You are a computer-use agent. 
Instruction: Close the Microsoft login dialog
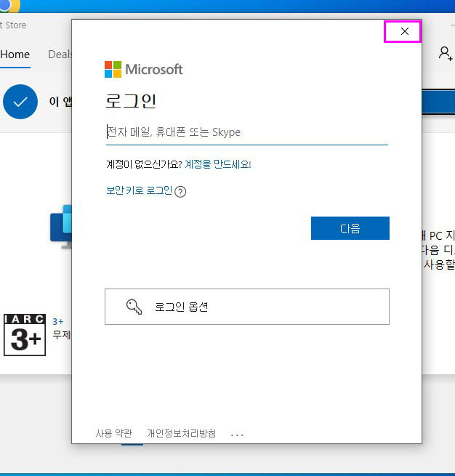point(404,31)
